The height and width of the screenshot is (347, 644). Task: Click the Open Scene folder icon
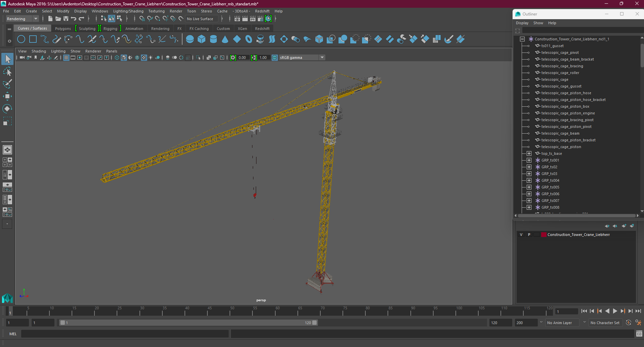click(58, 19)
